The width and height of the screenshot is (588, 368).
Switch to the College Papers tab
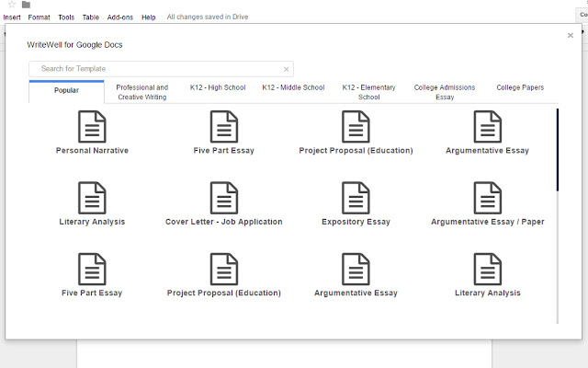[x=520, y=87]
